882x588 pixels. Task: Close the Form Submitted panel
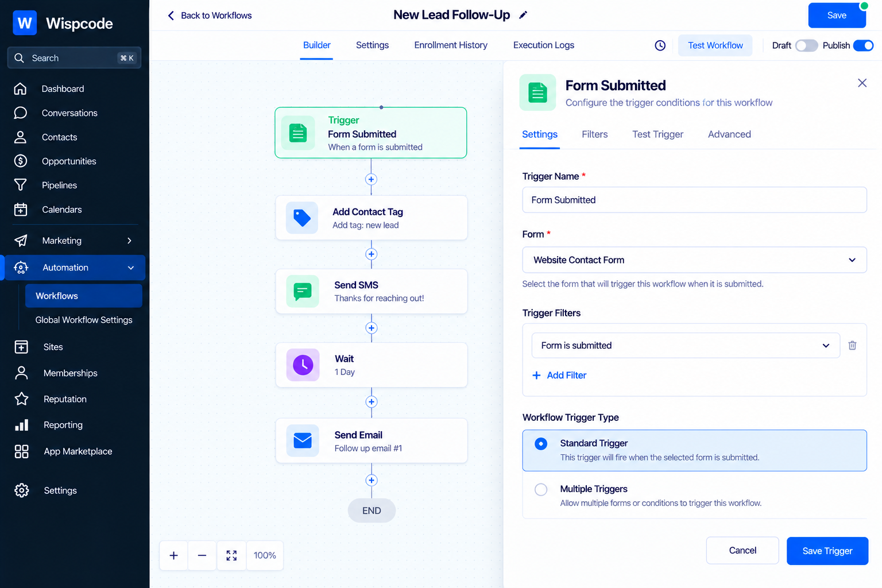862,83
